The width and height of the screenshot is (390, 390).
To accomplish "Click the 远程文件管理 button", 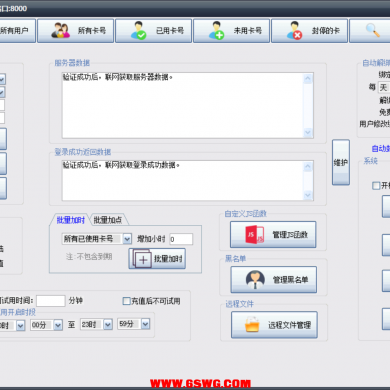I will (x=274, y=325).
